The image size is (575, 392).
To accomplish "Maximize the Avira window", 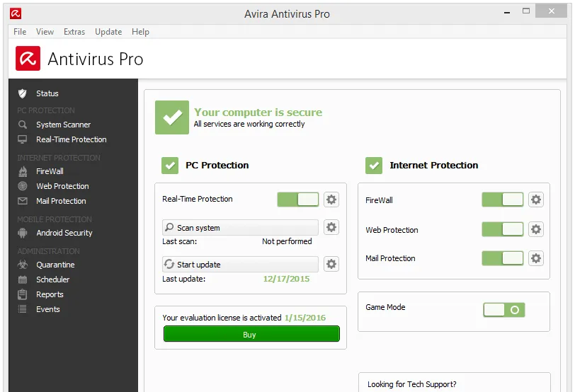I will click(x=526, y=11).
